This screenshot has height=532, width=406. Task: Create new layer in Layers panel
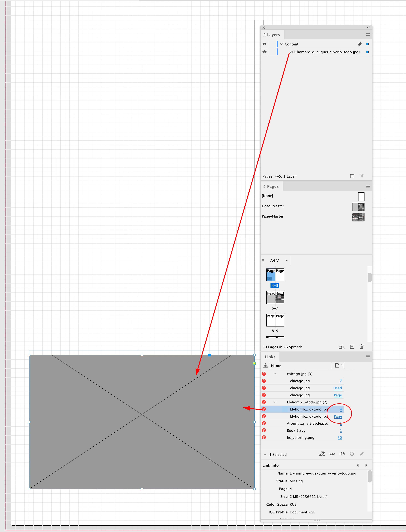(352, 176)
